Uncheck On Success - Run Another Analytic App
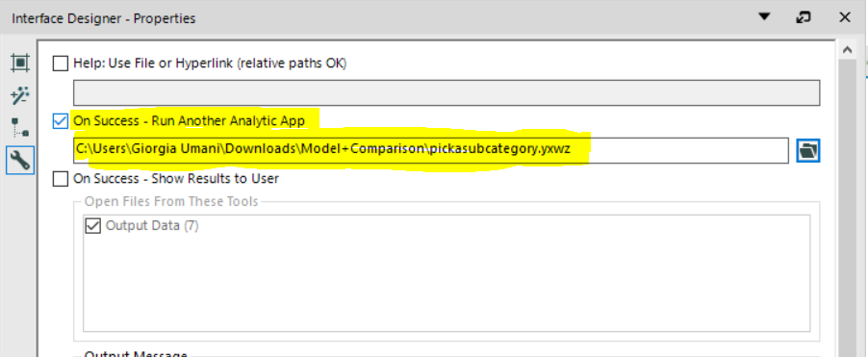 [60, 120]
